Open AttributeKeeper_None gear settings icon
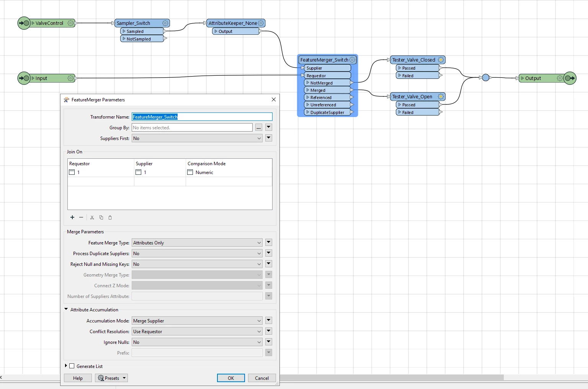 261,23
